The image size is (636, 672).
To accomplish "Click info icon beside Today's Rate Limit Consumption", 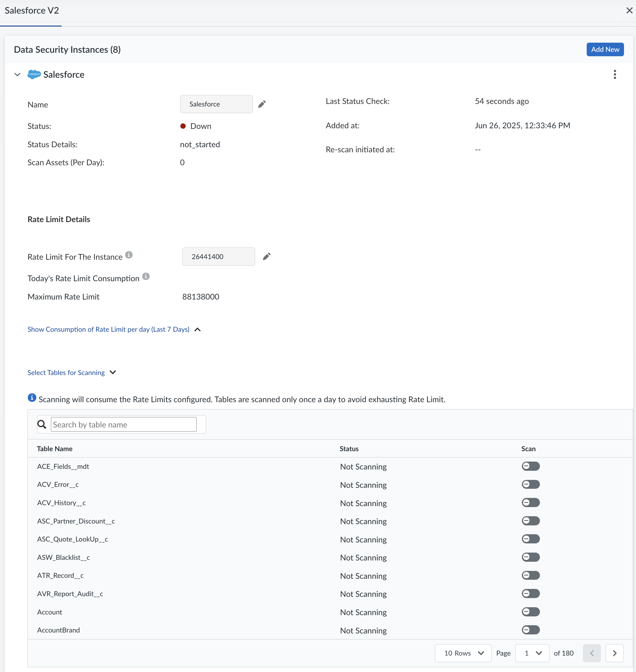I will coord(146,276).
